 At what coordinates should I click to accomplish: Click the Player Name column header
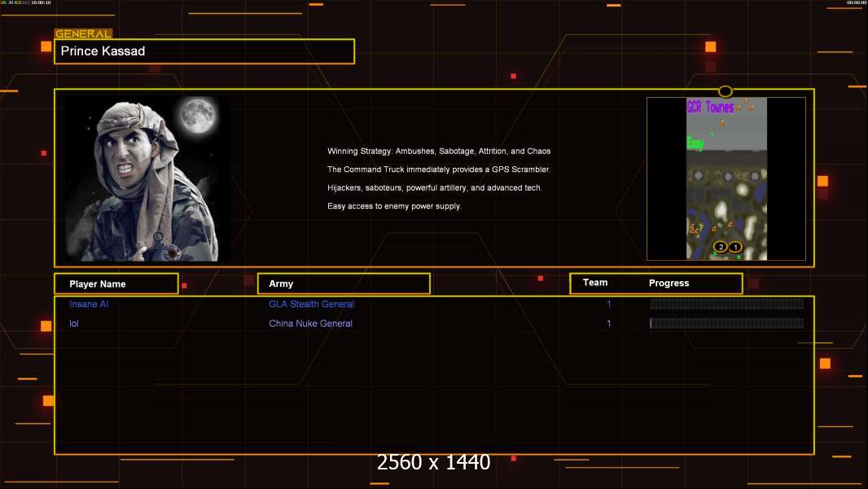[x=116, y=284]
